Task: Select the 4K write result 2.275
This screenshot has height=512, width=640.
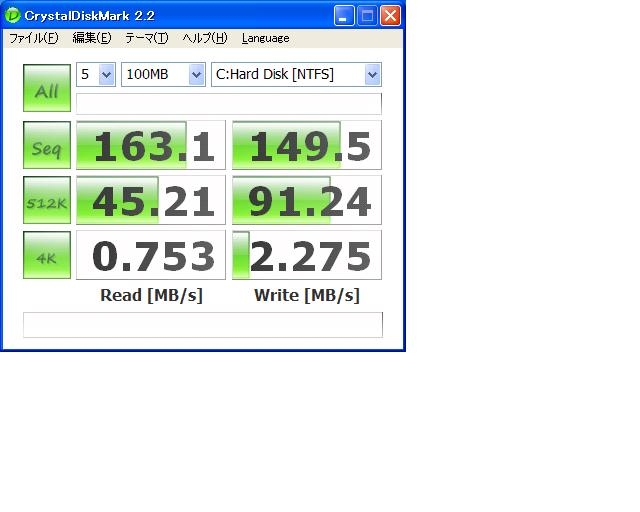Action: point(307,255)
